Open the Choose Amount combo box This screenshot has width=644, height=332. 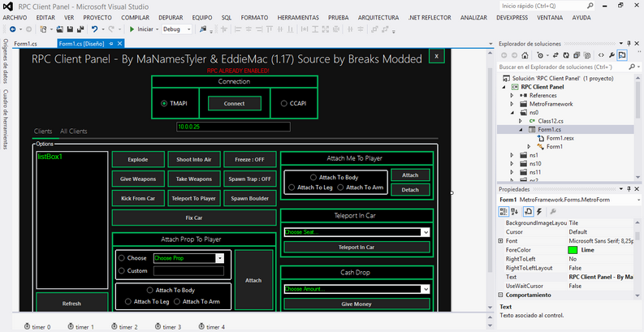pos(426,289)
